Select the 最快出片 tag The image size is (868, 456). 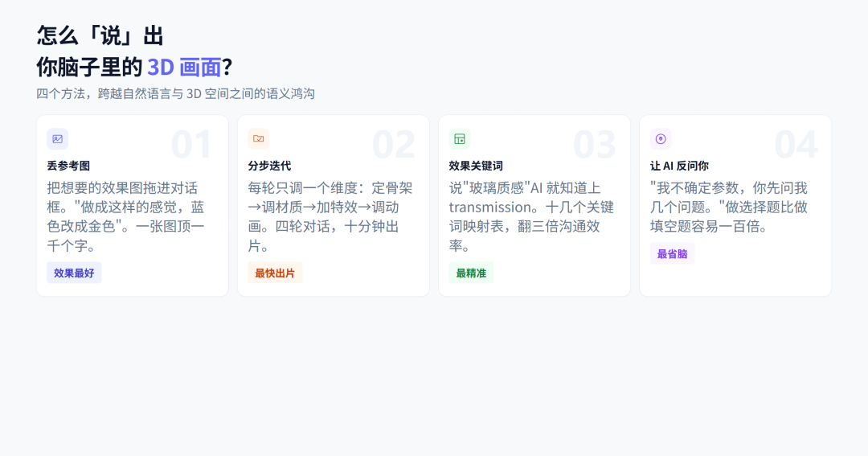[x=275, y=273]
